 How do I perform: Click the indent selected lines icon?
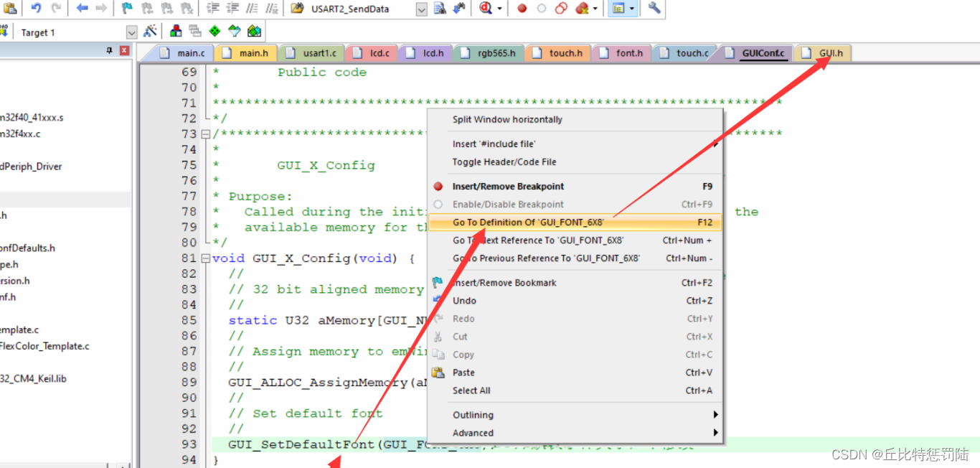(213, 8)
